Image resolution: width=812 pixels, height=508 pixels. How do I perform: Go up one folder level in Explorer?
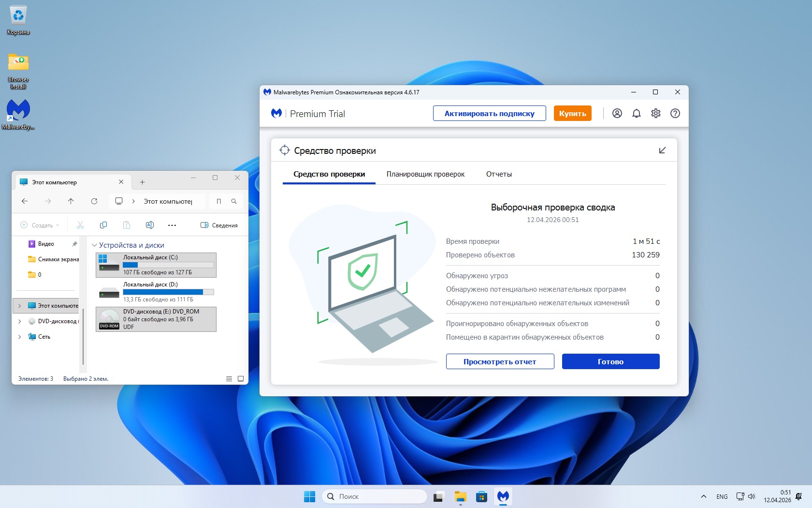tap(71, 201)
